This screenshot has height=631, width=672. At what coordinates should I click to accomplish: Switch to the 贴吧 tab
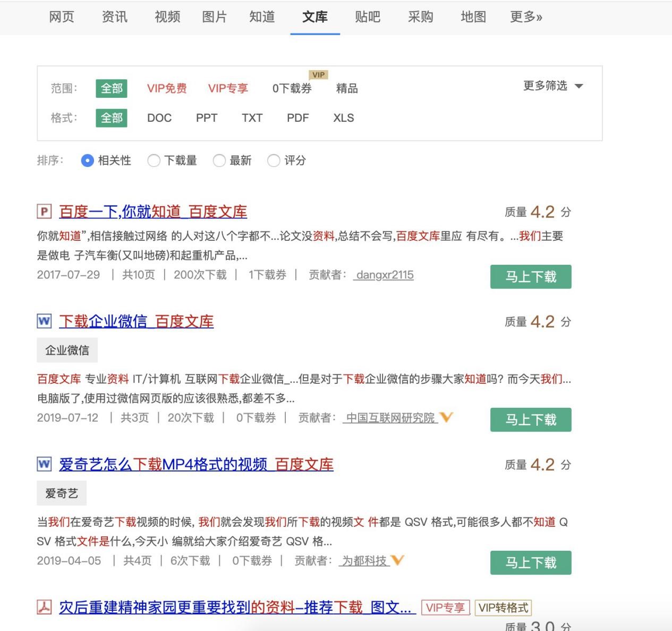tap(368, 16)
